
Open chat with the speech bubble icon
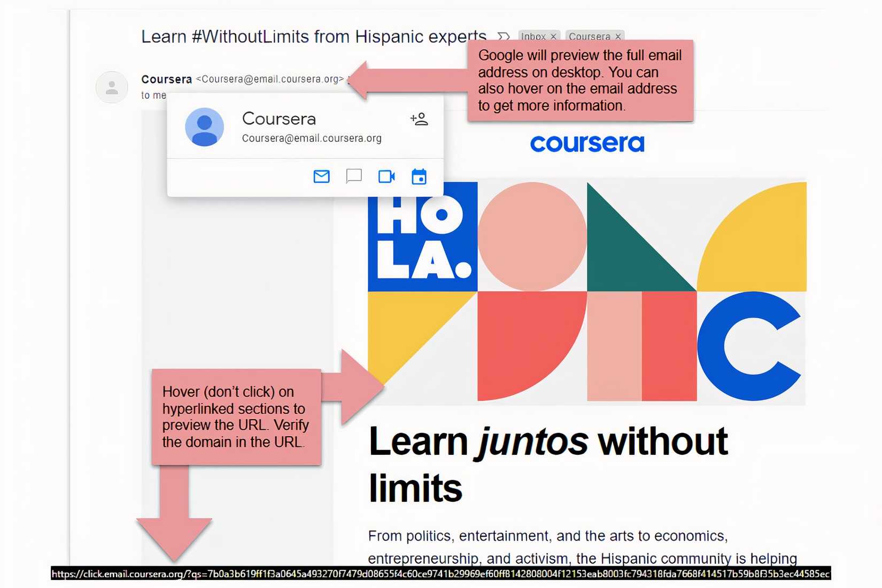click(354, 176)
